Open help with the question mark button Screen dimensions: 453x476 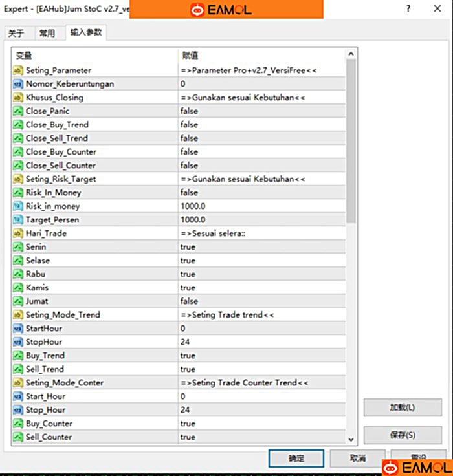(408, 9)
